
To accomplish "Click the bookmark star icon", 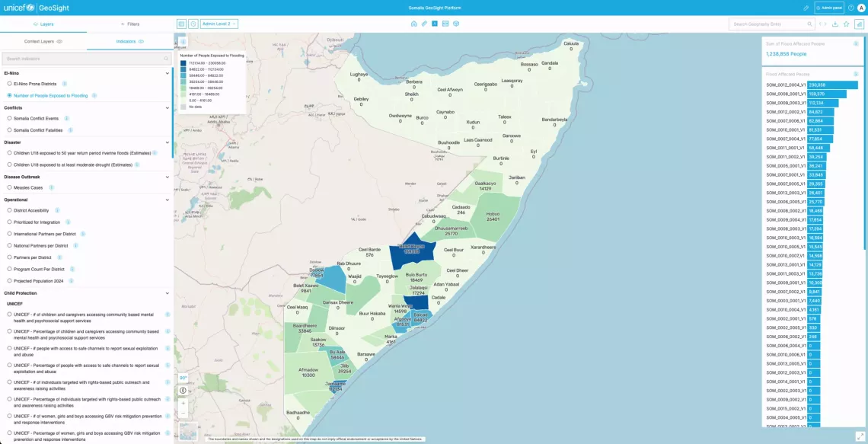I will click(847, 24).
